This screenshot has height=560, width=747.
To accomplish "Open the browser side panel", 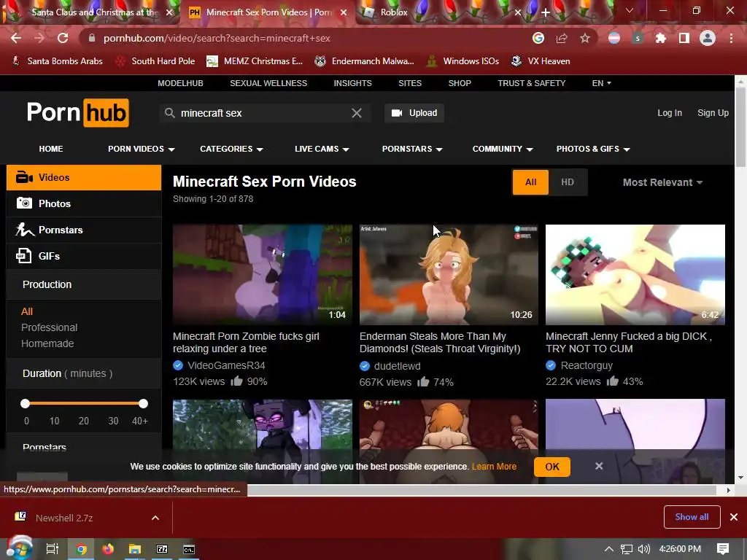I will coord(684,38).
